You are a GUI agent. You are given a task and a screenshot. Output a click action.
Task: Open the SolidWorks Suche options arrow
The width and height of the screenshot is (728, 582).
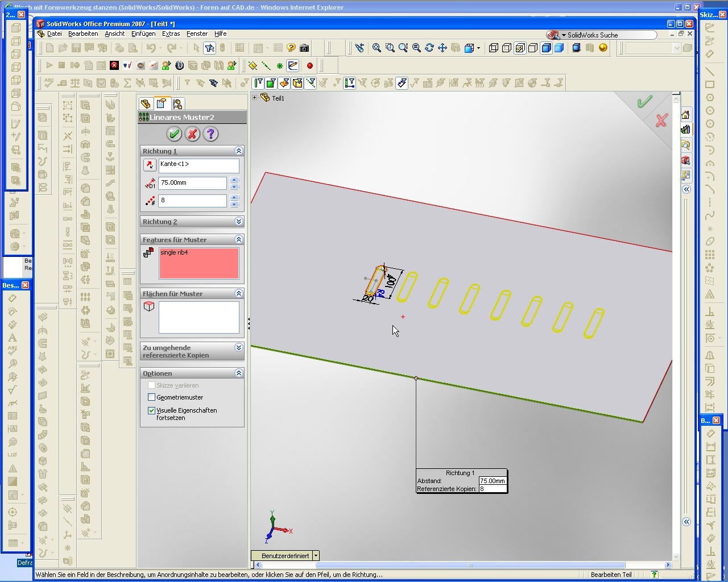coord(564,35)
